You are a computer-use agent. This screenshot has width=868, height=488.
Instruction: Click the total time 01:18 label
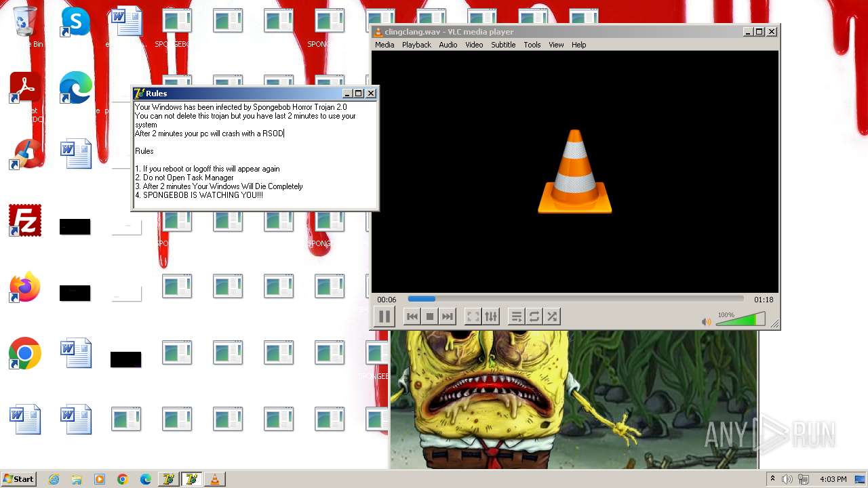pos(764,300)
